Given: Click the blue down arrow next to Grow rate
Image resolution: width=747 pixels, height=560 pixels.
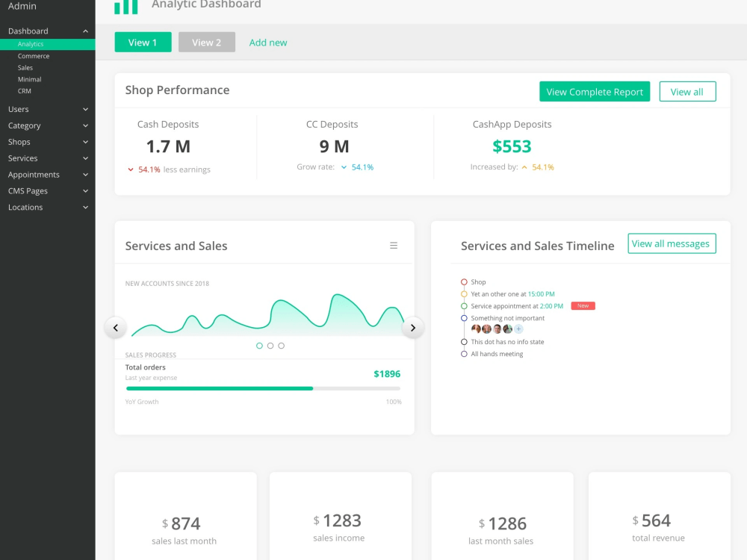Looking at the screenshot, I should click(x=344, y=167).
